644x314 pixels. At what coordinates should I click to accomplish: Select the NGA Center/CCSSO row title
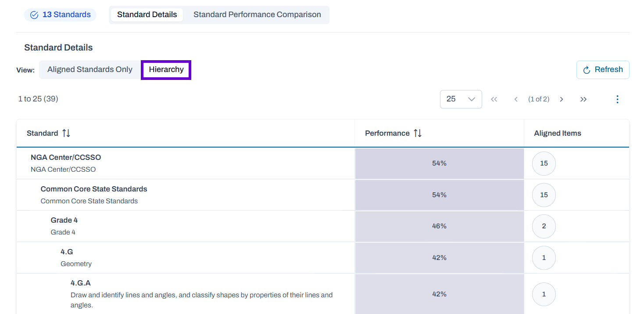(66, 157)
